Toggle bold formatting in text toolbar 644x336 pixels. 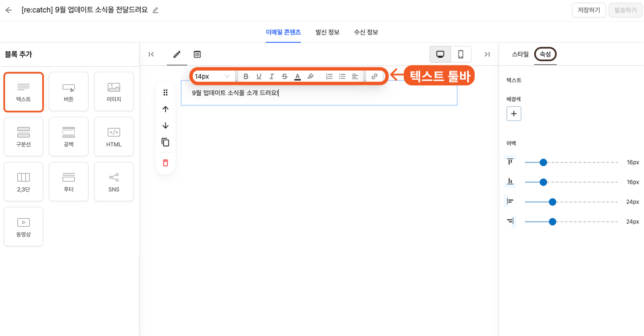click(x=246, y=76)
